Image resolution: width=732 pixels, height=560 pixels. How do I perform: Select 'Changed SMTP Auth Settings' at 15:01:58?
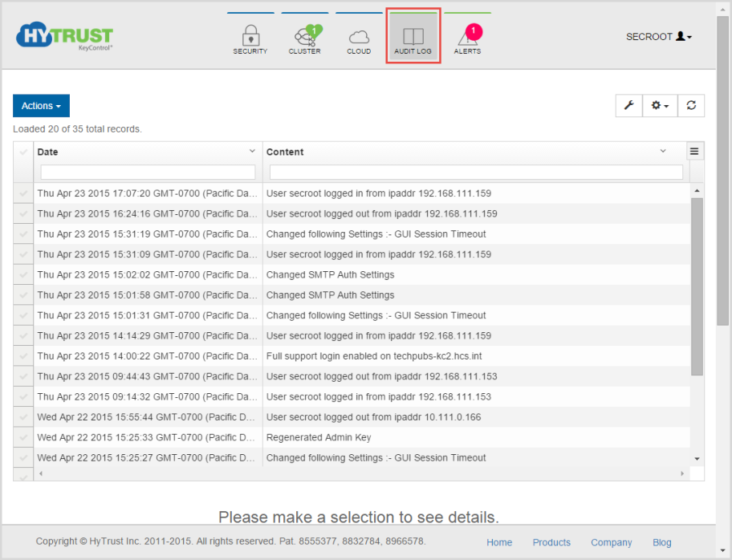click(330, 295)
